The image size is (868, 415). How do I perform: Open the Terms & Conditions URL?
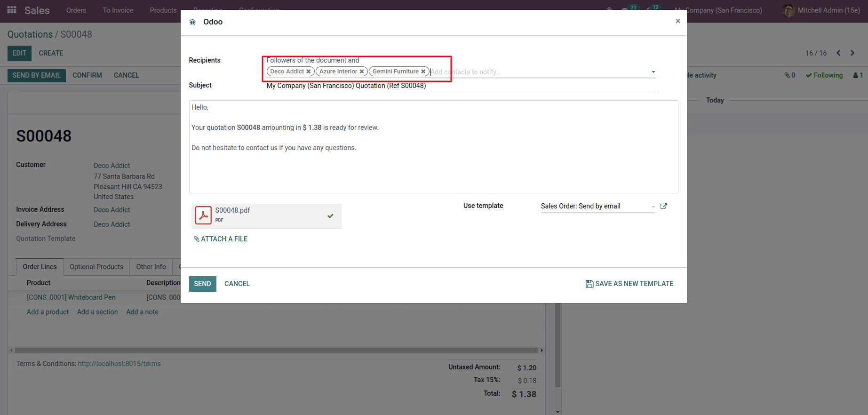click(x=119, y=364)
